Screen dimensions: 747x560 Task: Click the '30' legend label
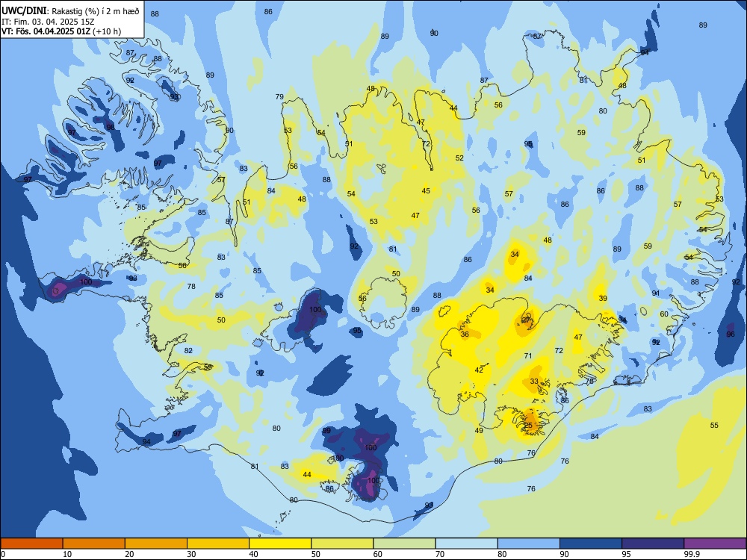coord(191,554)
